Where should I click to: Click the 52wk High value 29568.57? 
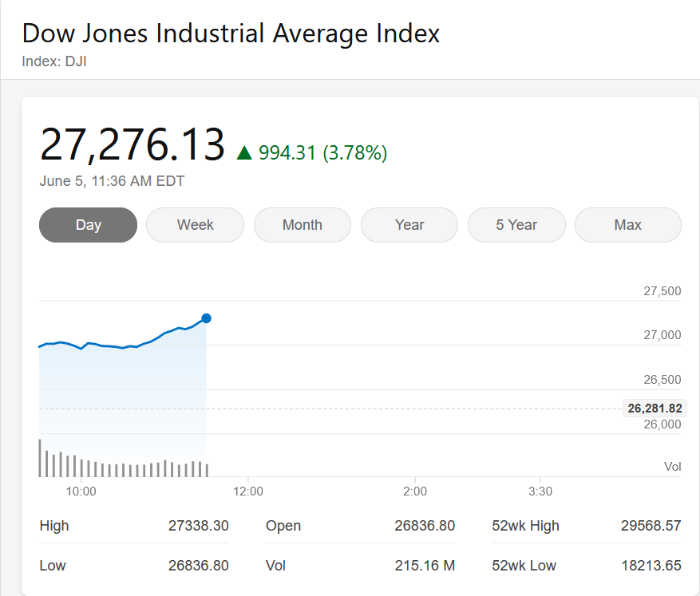[x=651, y=526]
